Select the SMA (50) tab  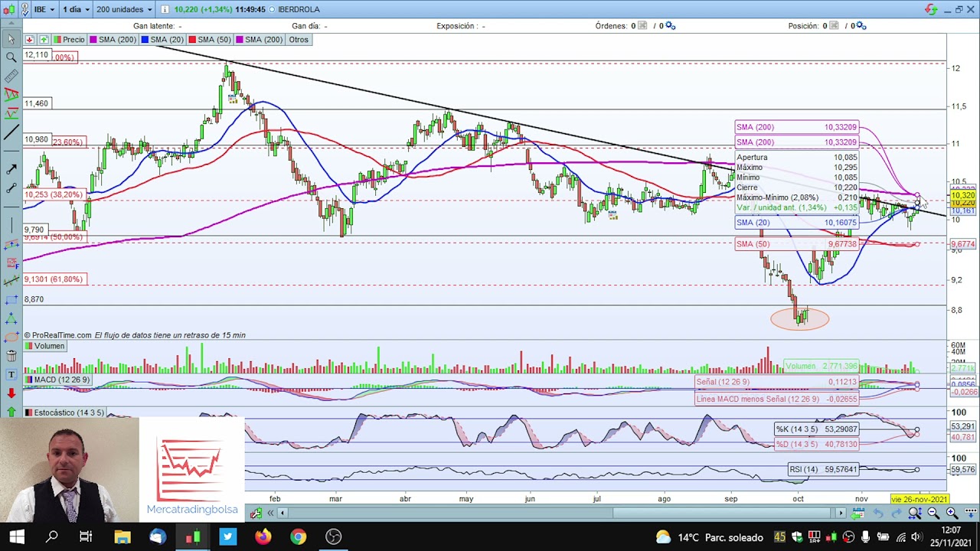211,40
